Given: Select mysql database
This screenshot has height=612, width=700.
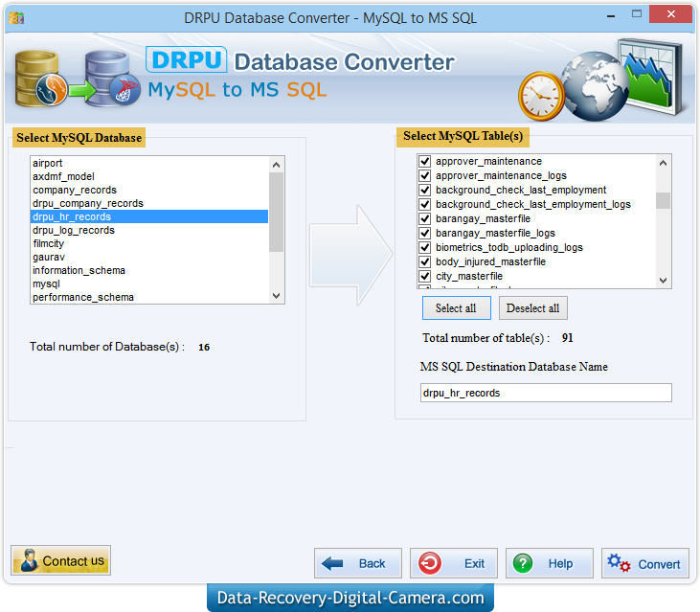Looking at the screenshot, I should pos(149,283).
